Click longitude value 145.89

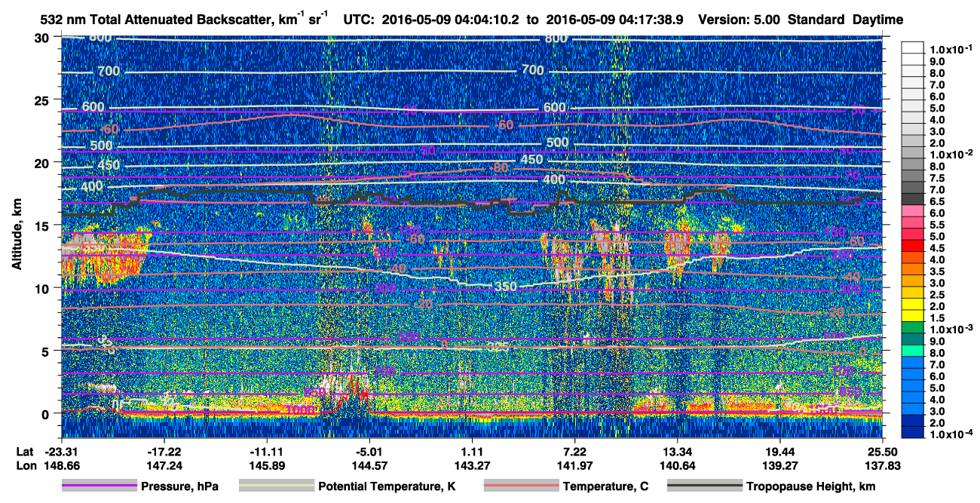click(266, 465)
